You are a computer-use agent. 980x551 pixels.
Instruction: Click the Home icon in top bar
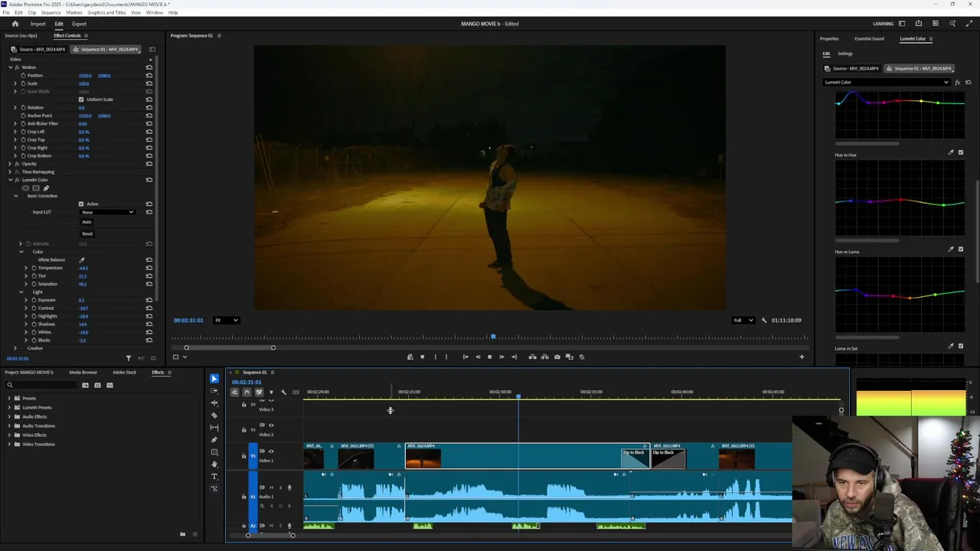[15, 24]
